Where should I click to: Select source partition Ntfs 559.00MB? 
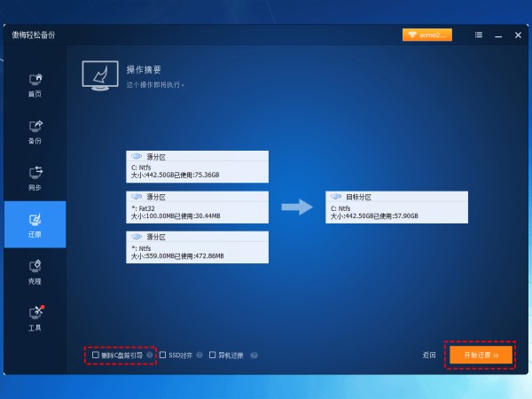[x=197, y=247]
